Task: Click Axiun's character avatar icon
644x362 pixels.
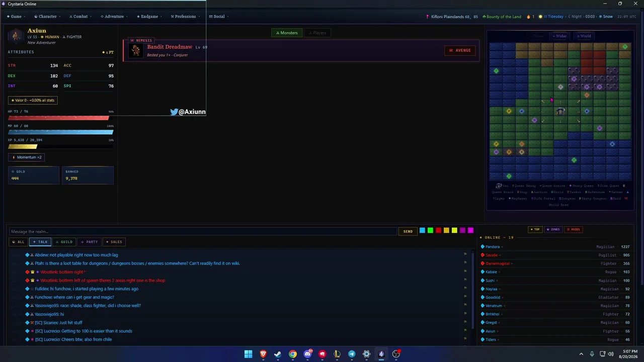Action: (x=17, y=35)
